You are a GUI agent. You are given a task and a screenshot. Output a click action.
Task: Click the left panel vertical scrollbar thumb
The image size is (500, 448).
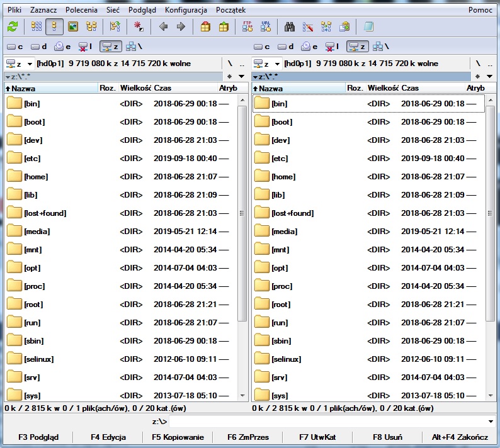242,213
